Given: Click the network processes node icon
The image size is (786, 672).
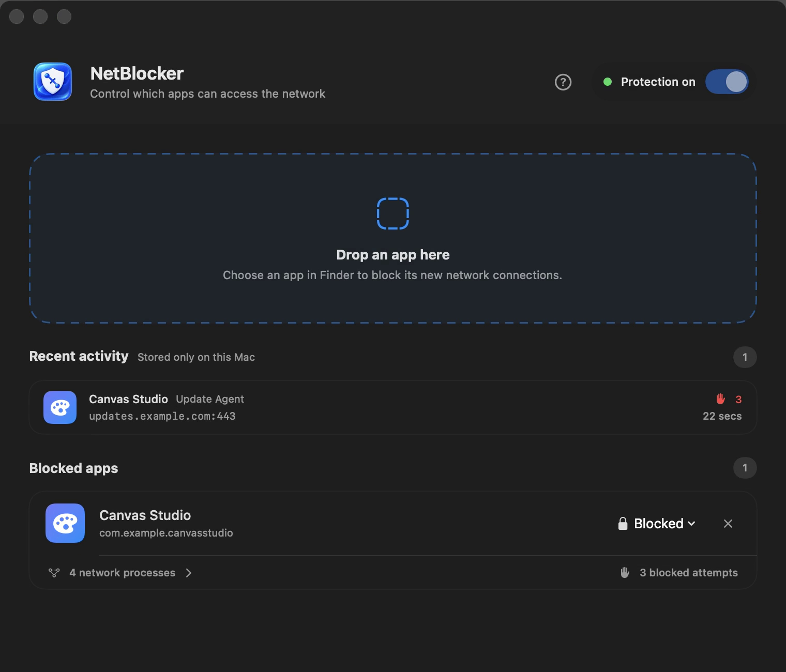Looking at the screenshot, I should (54, 573).
